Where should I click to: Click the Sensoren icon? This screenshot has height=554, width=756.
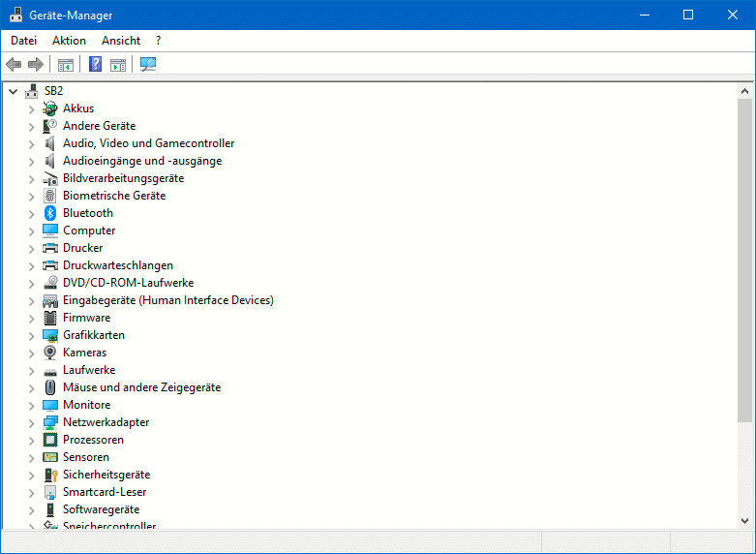(x=50, y=457)
